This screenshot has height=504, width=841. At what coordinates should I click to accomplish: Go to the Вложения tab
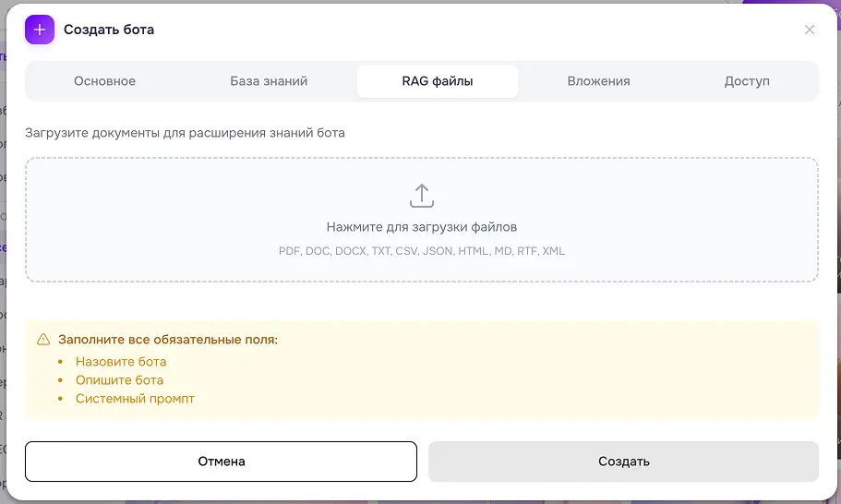[598, 81]
